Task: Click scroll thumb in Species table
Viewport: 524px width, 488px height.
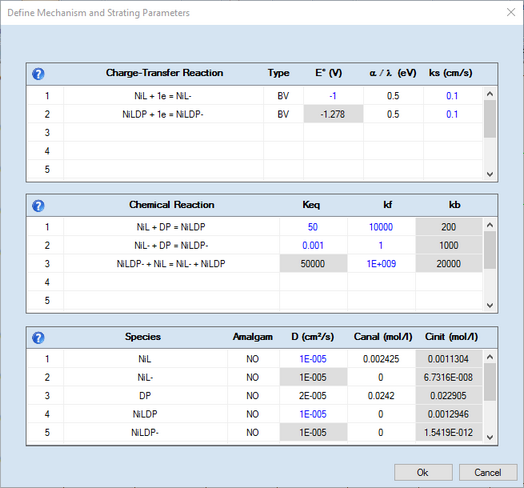Action: (x=490, y=382)
